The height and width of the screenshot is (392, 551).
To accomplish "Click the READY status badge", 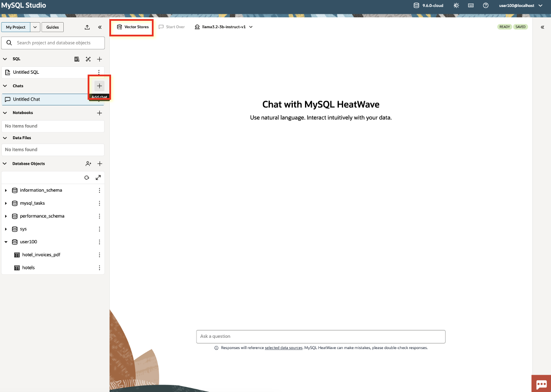I will coord(505,27).
